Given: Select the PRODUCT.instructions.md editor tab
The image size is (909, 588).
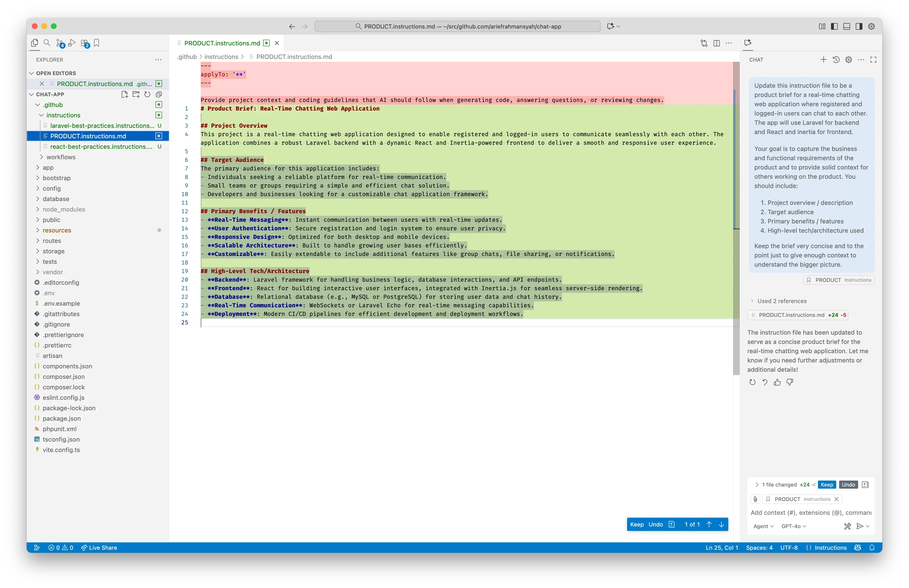Looking at the screenshot, I should [x=222, y=43].
